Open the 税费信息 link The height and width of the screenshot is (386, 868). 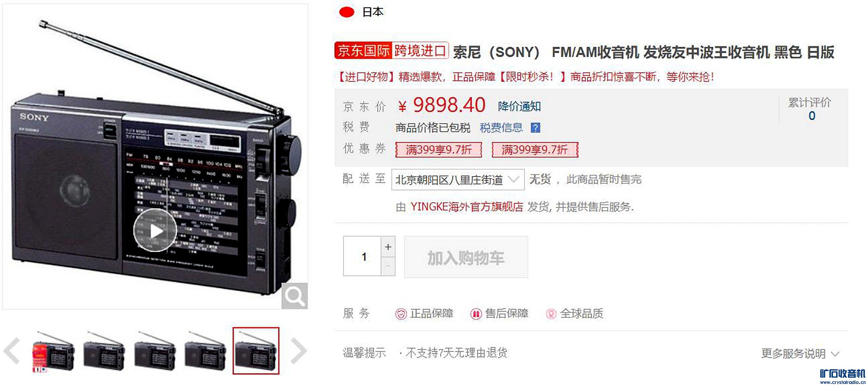click(501, 128)
